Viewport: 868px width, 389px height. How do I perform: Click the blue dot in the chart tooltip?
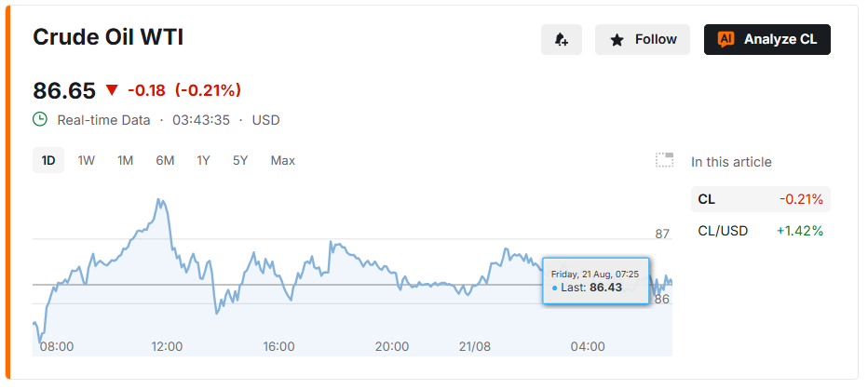[x=555, y=288]
